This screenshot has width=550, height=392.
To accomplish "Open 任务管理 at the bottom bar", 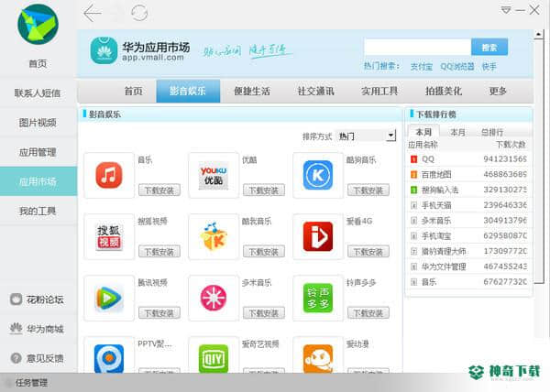I will click(x=31, y=383).
